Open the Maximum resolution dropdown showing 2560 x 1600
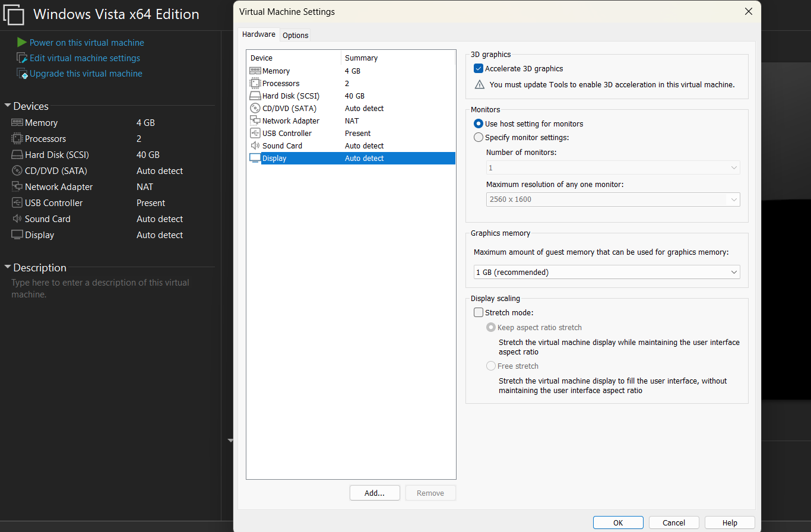Viewport: 811px width, 532px height. [x=613, y=199]
